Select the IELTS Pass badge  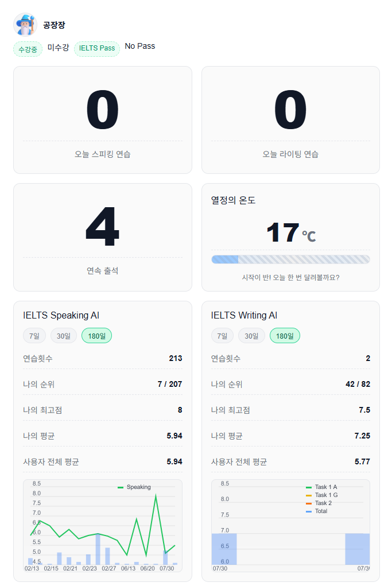click(97, 49)
